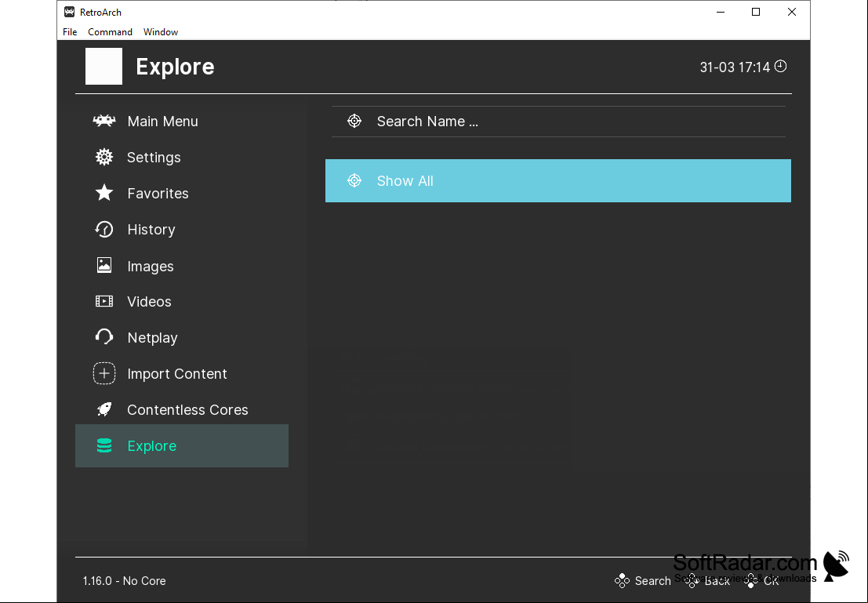Open Videos via the film icon
The width and height of the screenshot is (868, 603).
click(x=104, y=301)
